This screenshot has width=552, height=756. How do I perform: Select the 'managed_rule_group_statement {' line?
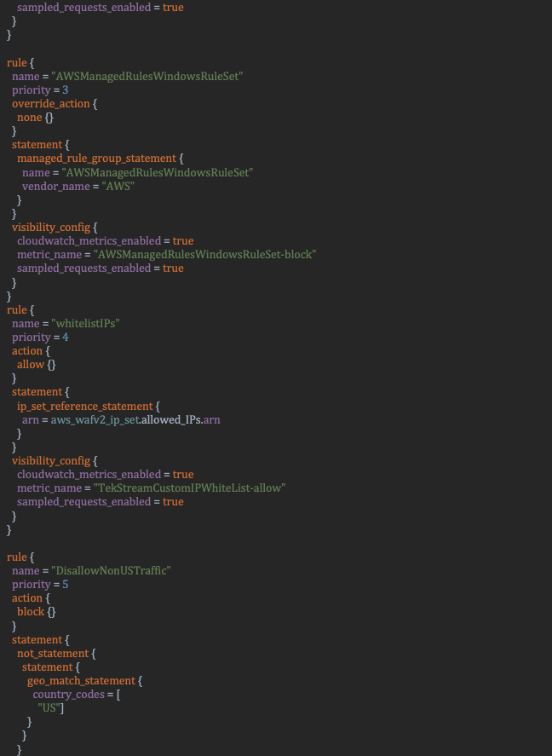(x=101, y=159)
